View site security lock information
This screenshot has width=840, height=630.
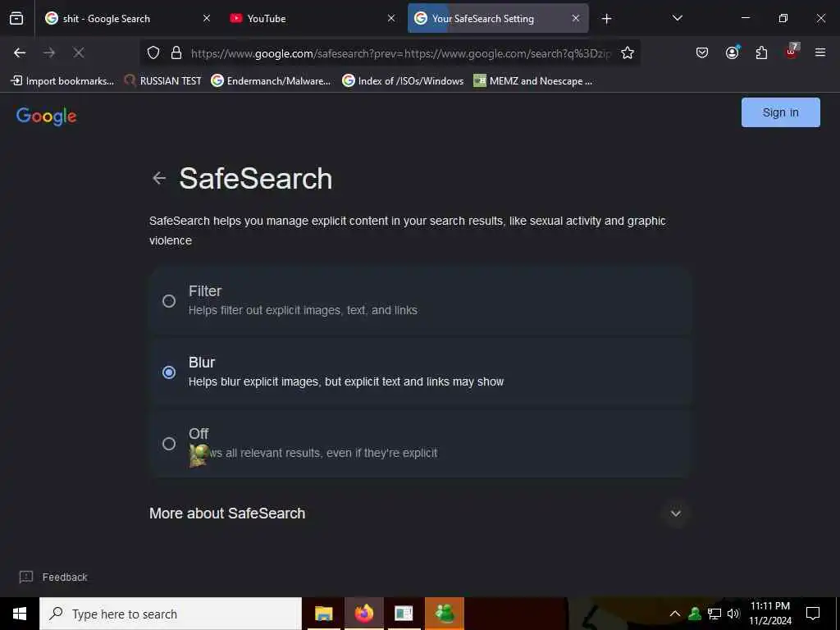click(x=176, y=52)
